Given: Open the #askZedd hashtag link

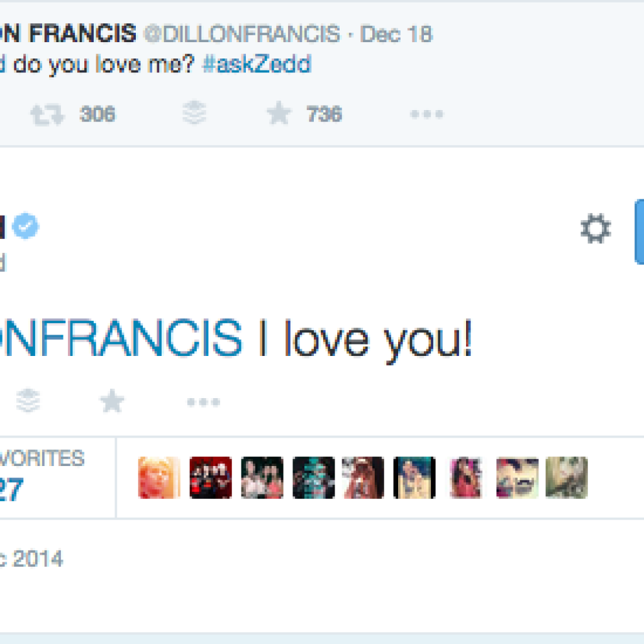Looking at the screenshot, I should click(x=257, y=65).
